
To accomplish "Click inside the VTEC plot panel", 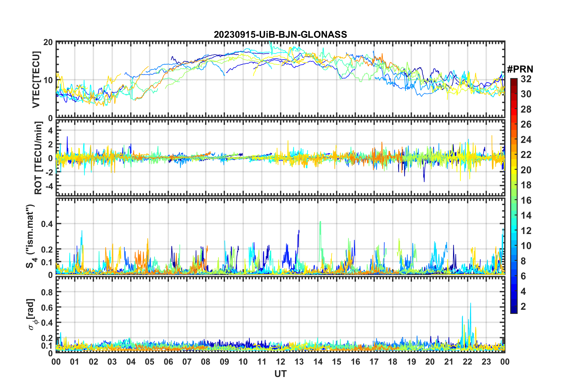I will point(280,80).
